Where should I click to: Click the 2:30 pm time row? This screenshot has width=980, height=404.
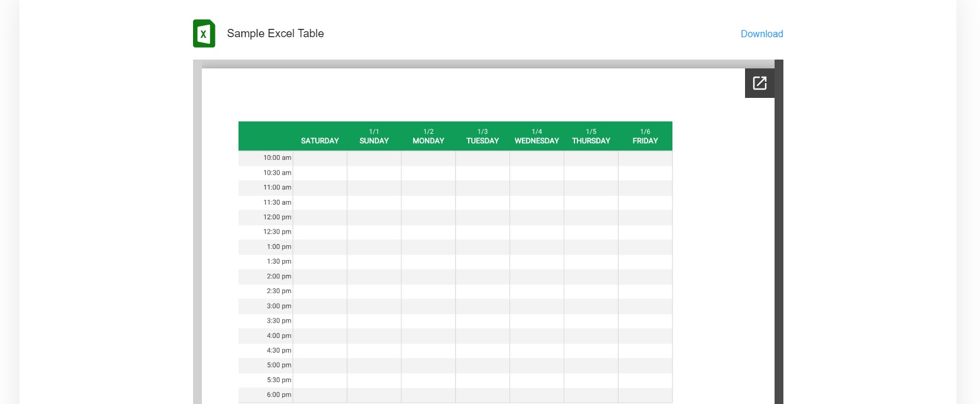click(455, 291)
